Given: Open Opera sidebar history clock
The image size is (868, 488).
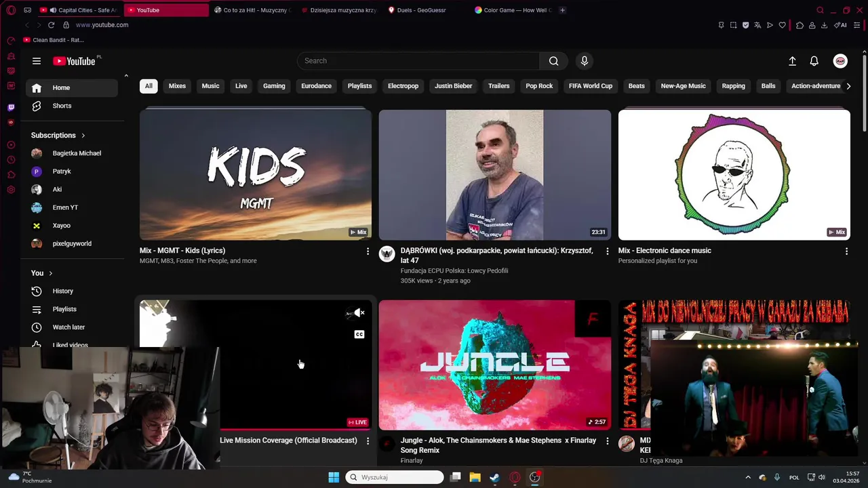Looking at the screenshot, I should [x=11, y=160].
